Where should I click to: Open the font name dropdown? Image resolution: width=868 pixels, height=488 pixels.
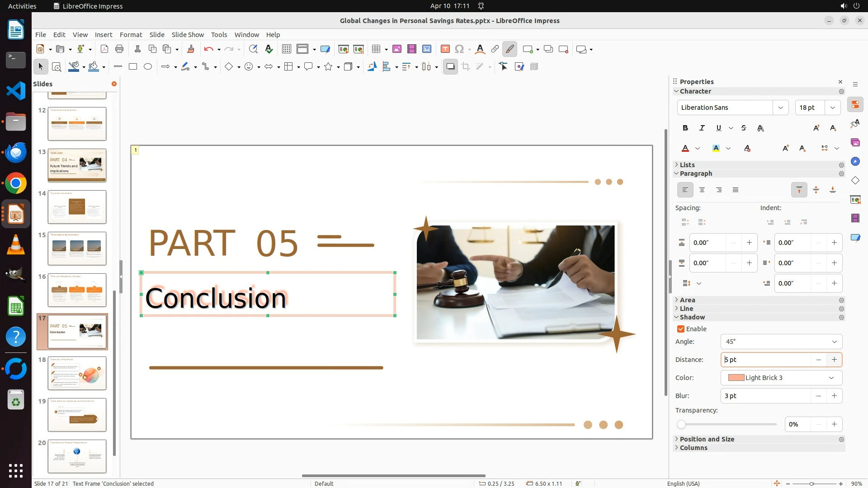point(780,108)
